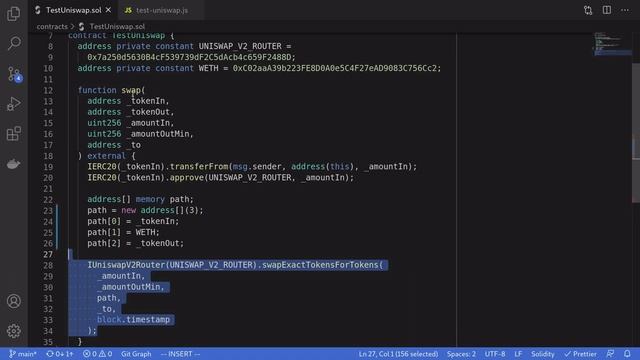Click swapExactTokensForTokens on line 28
640x360 pixels.
pos(320,265)
